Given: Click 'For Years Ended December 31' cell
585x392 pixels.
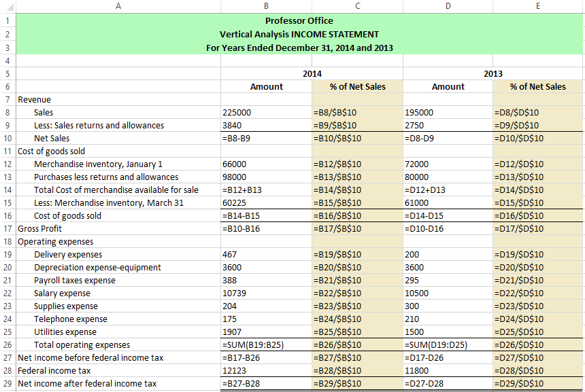Looking at the screenshot, I should [x=299, y=48].
